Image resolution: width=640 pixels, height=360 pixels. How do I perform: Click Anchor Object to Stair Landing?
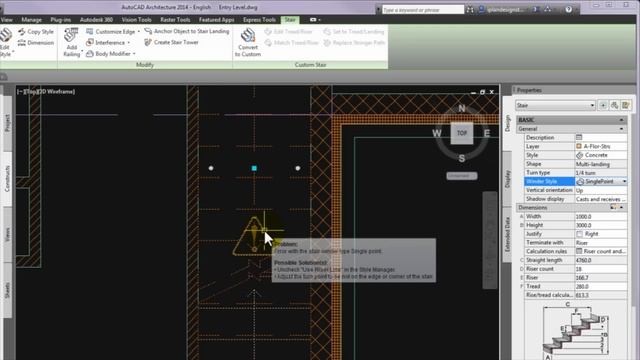click(187, 31)
